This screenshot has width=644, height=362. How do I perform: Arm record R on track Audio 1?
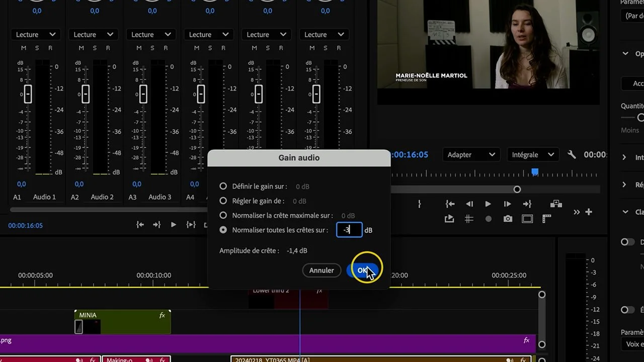tap(50, 48)
